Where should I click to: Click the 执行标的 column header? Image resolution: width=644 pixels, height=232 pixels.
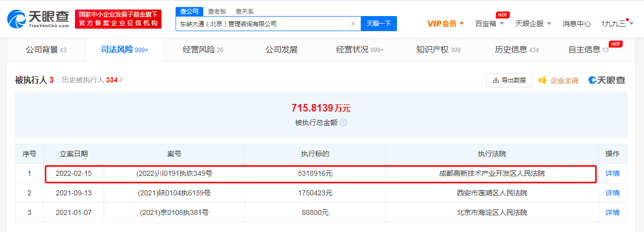coord(315,154)
